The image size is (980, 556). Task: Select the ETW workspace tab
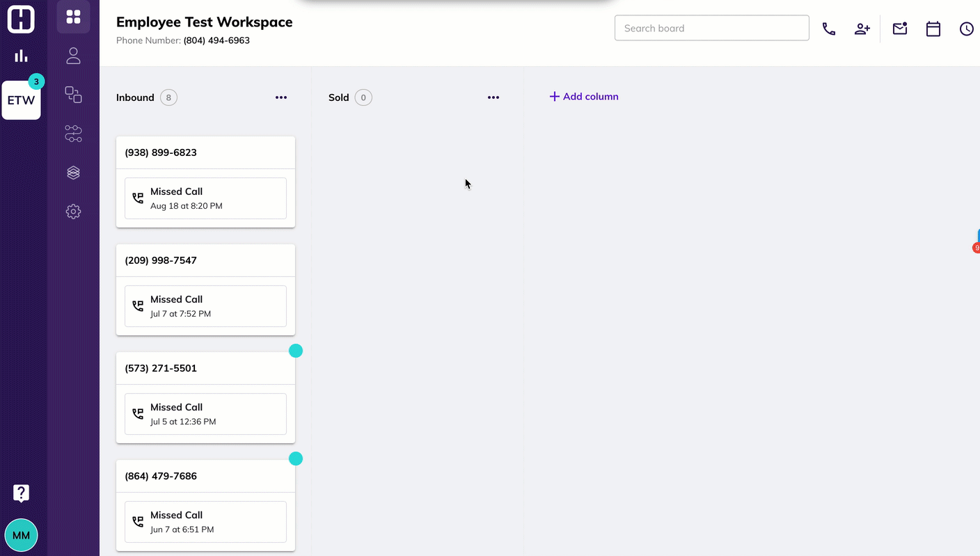coord(21,100)
